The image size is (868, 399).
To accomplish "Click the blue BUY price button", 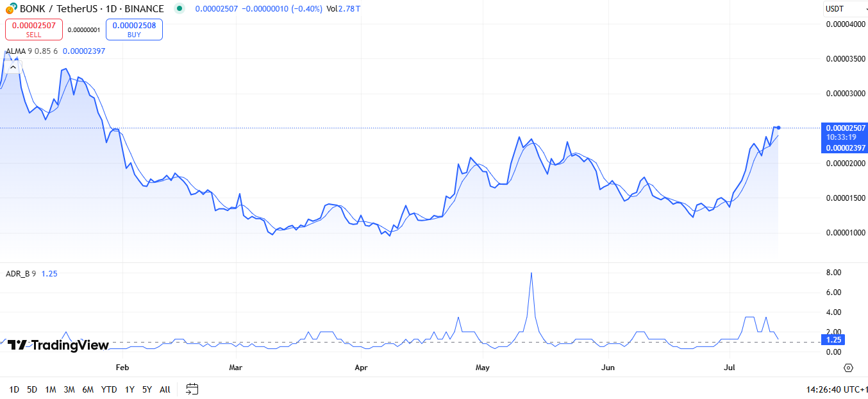I will tap(134, 29).
